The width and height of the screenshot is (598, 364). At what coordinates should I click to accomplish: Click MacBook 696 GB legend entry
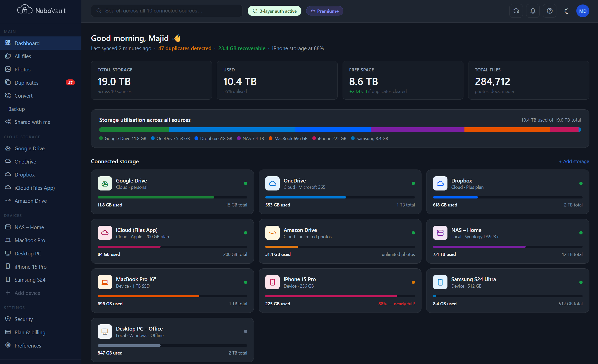click(x=288, y=138)
